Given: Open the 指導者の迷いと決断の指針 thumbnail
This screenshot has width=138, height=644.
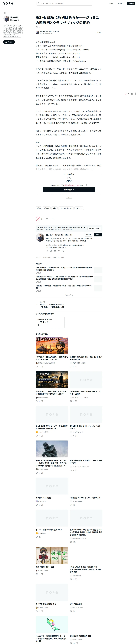Looking at the screenshot, I should (52, 380).
